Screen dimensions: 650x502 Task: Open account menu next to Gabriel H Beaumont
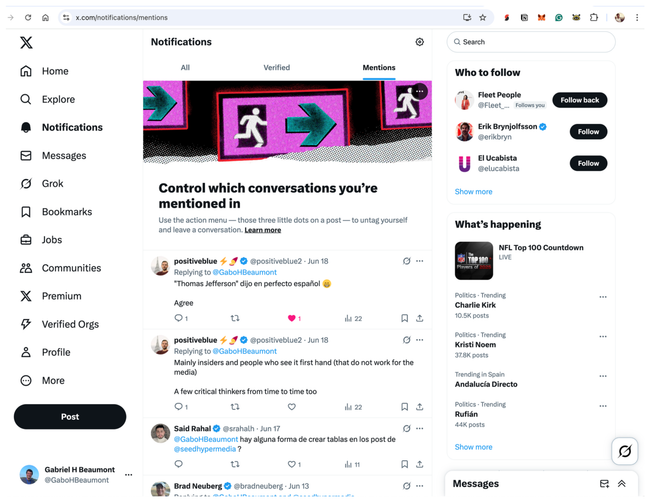coord(129,475)
